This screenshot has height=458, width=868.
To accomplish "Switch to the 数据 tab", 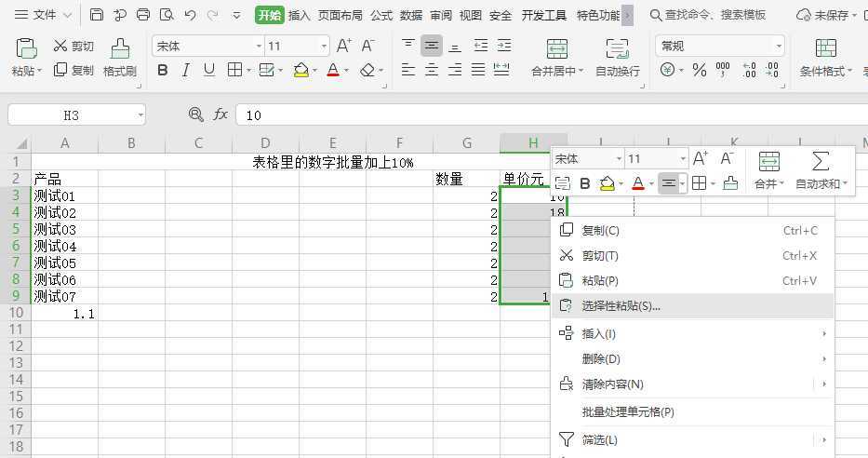I will (x=411, y=16).
